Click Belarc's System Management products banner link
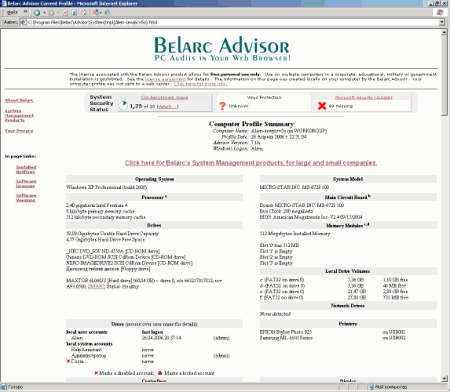The height and width of the screenshot is (392, 450). 251,163
